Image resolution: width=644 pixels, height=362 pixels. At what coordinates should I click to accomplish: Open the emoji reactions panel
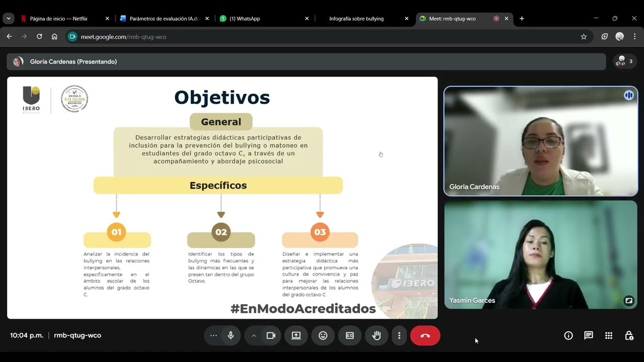pyautogui.click(x=323, y=335)
